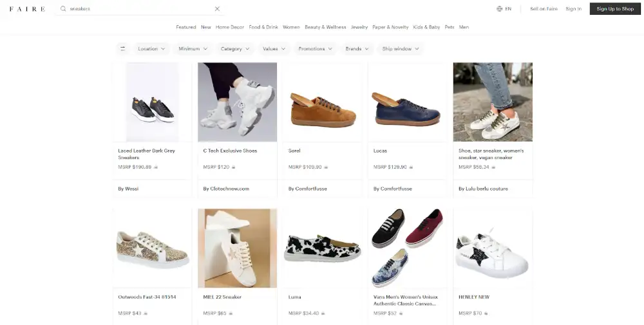Viewport: 644px width, 325px height.
Task: Open the Luma cow print shoe image
Action: (x=323, y=248)
